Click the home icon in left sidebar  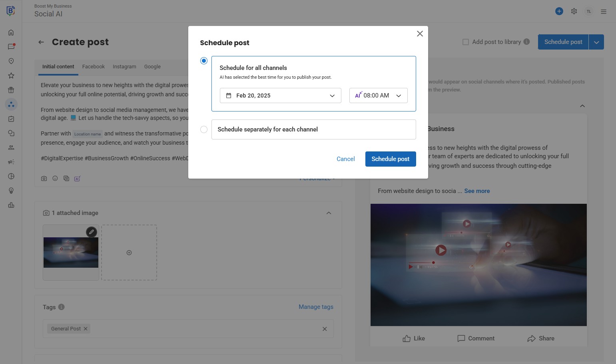pyautogui.click(x=11, y=32)
